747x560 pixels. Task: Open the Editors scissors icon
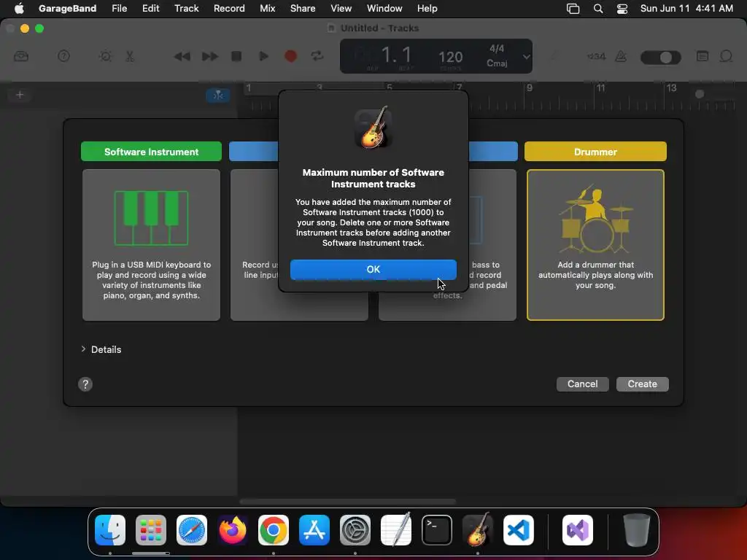click(x=130, y=57)
